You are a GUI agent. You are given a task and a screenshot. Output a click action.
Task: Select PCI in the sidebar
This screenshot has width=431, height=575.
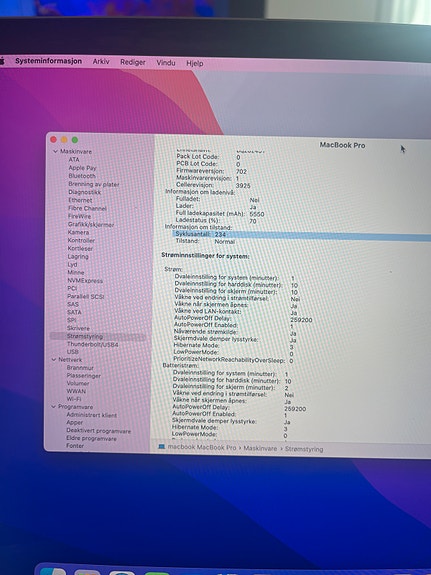[x=72, y=288]
